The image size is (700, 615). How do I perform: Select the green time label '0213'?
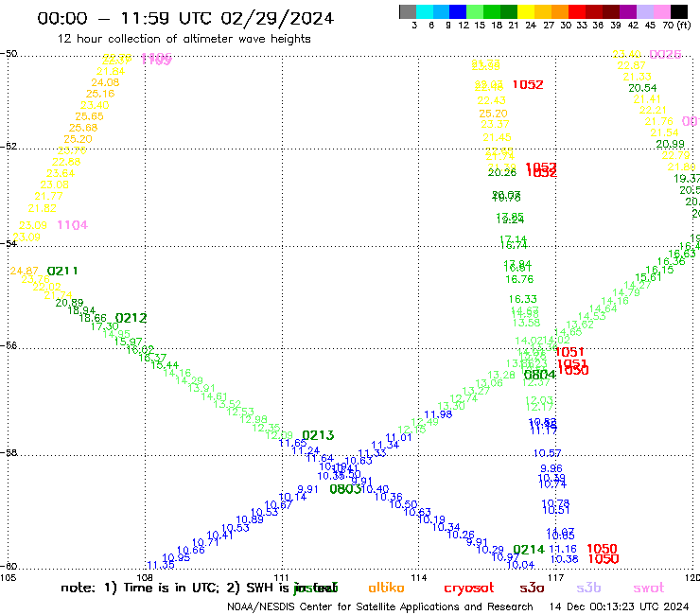pyautogui.click(x=318, y=435)
